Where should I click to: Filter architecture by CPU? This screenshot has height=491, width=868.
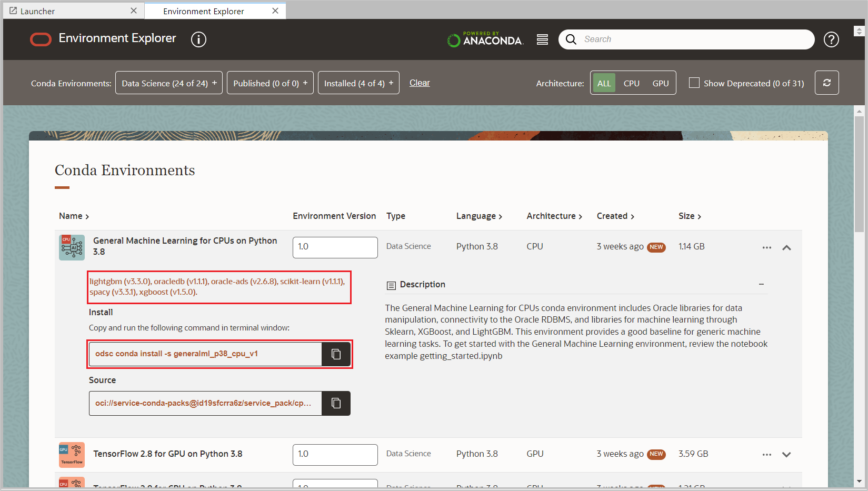[632, 83]
